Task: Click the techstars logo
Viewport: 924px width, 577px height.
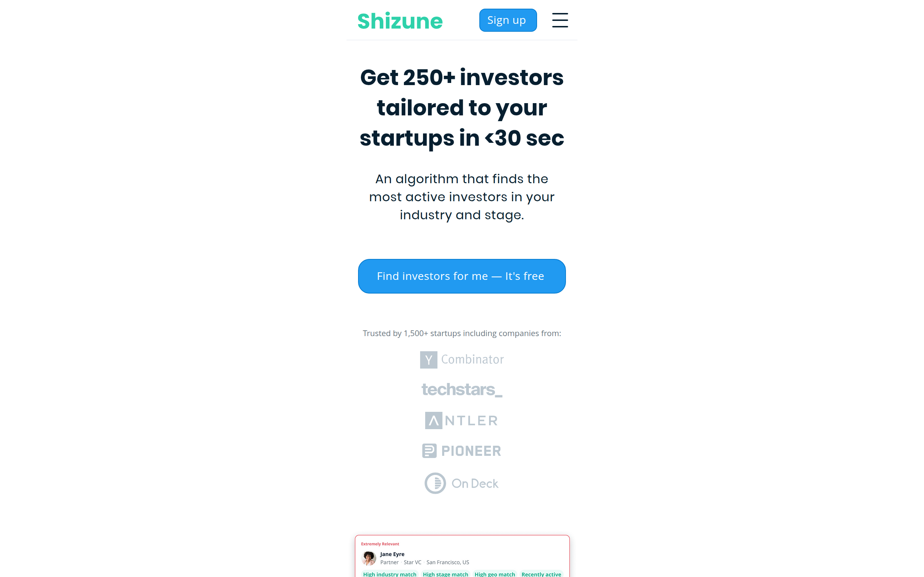Action: [x=462, y=389]
